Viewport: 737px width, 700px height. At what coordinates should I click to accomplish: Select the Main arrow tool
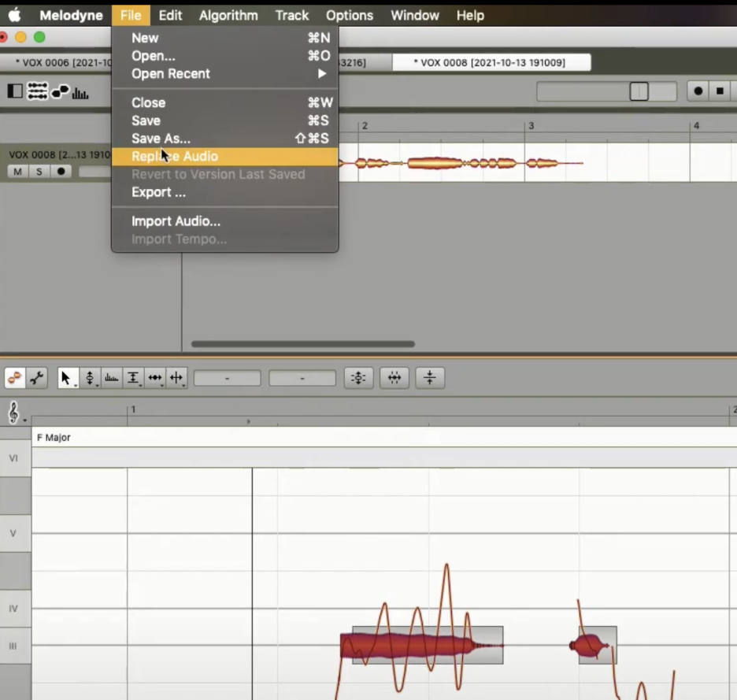click(x=67, y=377)
